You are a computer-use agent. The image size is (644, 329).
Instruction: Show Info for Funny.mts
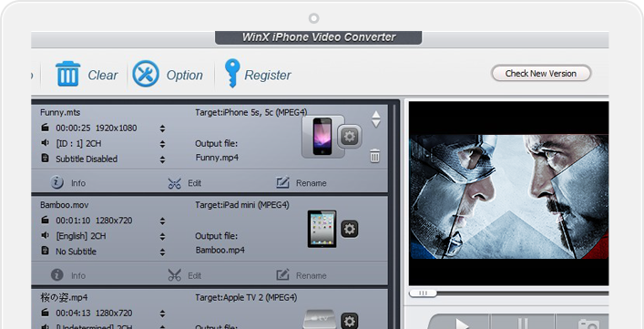click(x=56, y=182)
